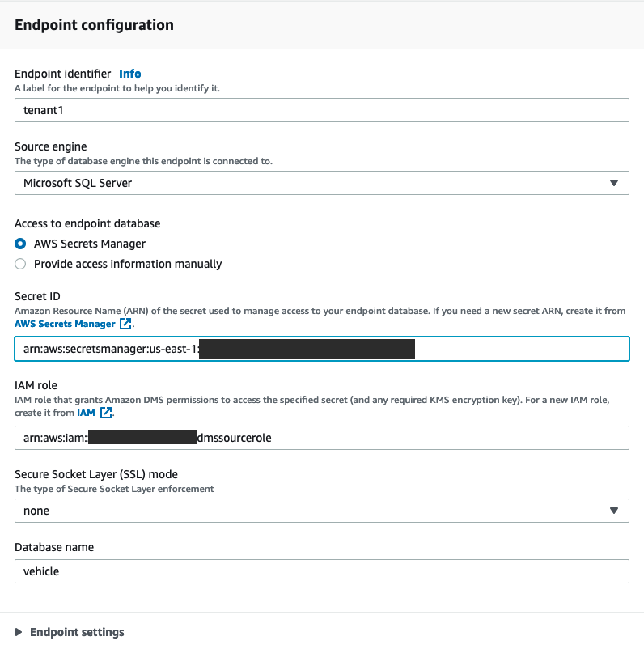This screenshot has height=645, width=644.
Task: Click the Endpoint settings disclosure triangle
Action: pos(19,632)
